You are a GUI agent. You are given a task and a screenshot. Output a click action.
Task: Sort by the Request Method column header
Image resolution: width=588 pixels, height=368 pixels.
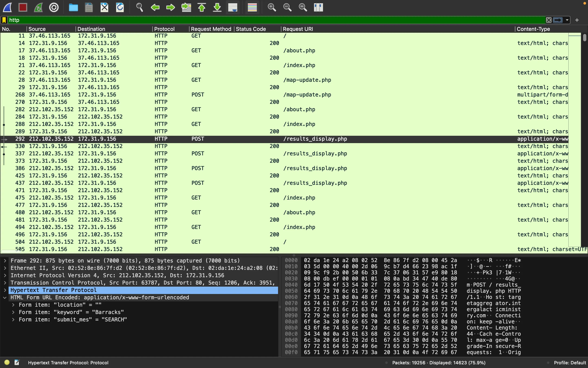211,29
